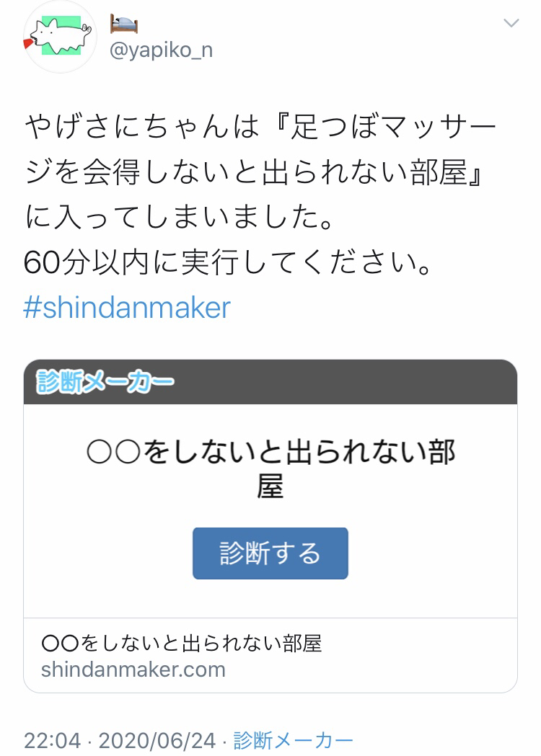
Task: Open the #shindanmaker hashtag
Action: (127, 308)
